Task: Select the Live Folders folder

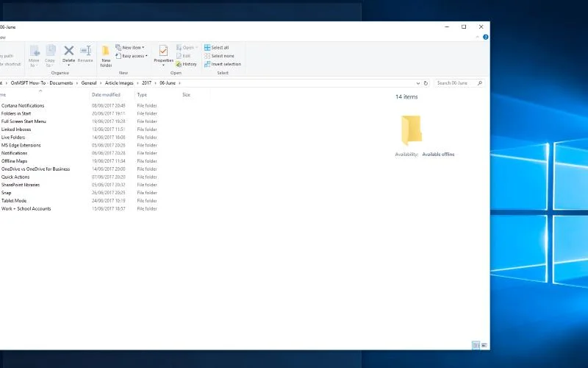Action: tap(13, 137)
